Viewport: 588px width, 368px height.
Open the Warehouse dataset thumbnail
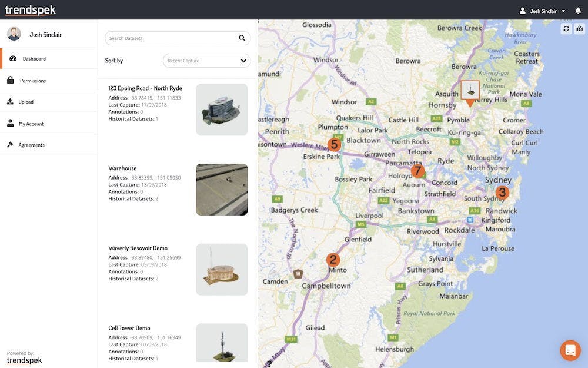pyautogui.click(x=222, y=190)
